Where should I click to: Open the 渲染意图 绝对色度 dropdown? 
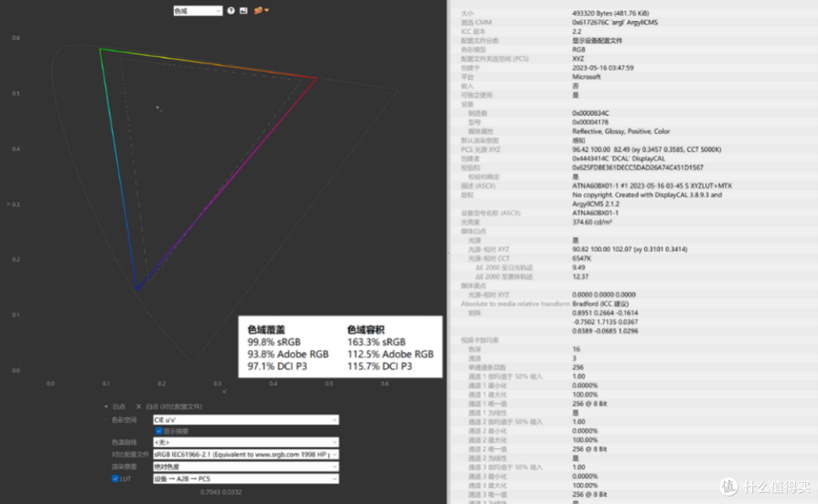click(245, 466)
